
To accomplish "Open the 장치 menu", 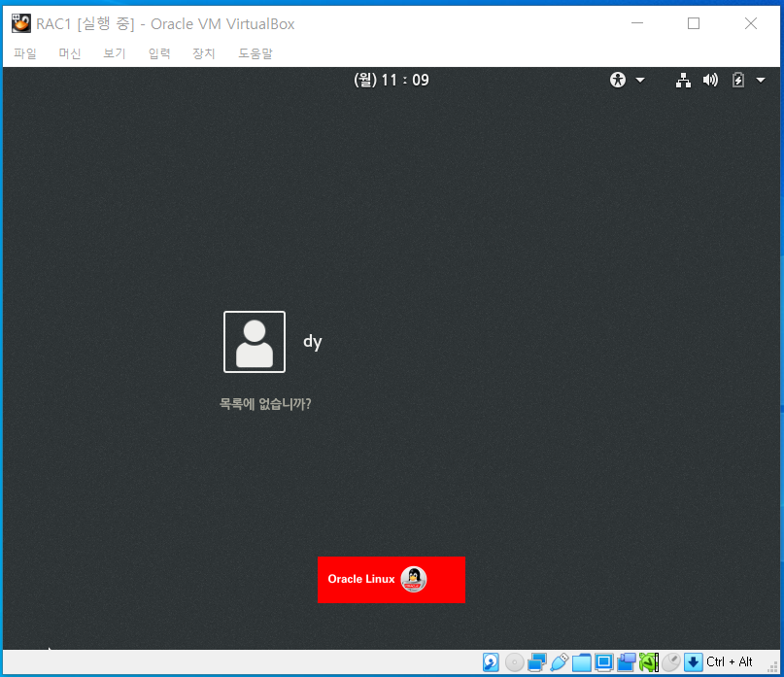I will tap(203, 53).
